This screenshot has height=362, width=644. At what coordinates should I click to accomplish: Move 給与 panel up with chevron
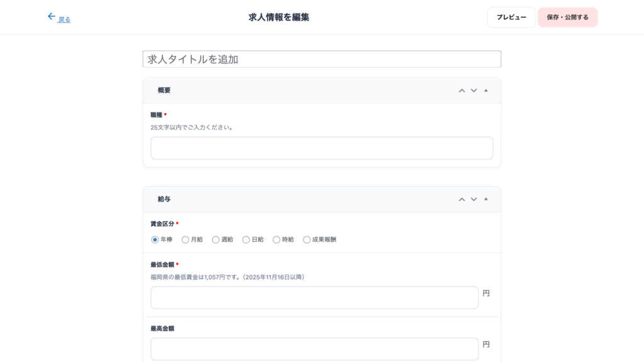[x=462, y=199]
